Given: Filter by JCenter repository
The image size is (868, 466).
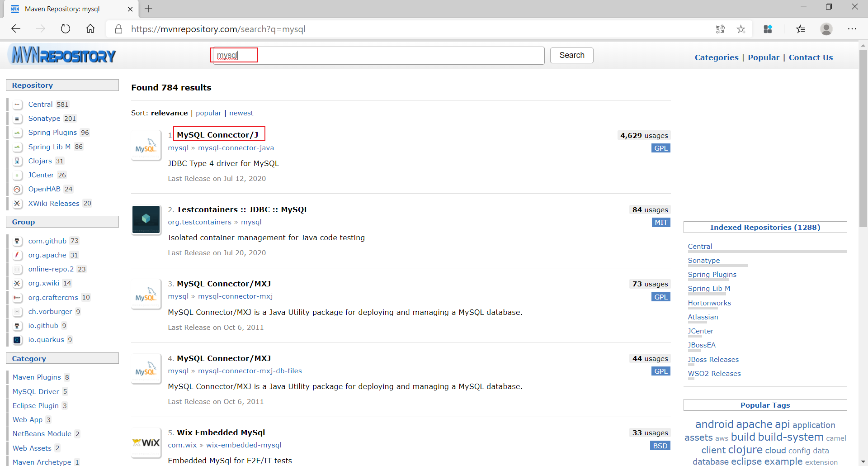Looking at the screenshot, I should 41,175.
